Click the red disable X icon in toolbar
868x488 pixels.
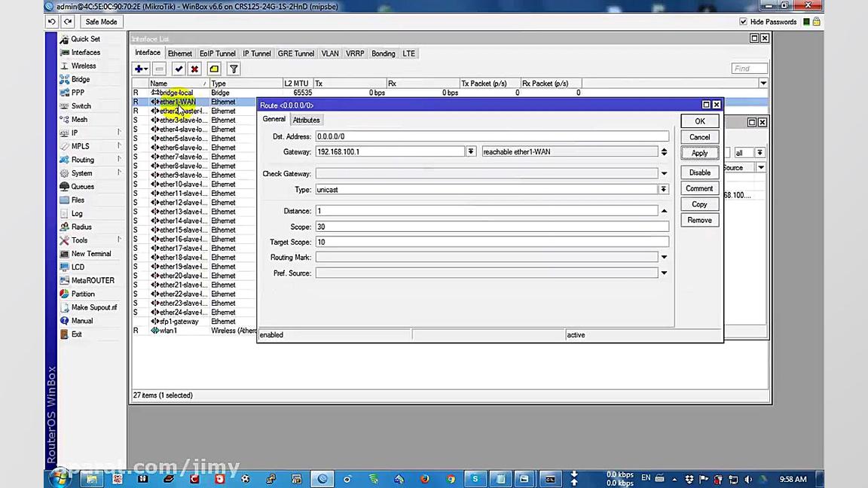pos(194,69)
